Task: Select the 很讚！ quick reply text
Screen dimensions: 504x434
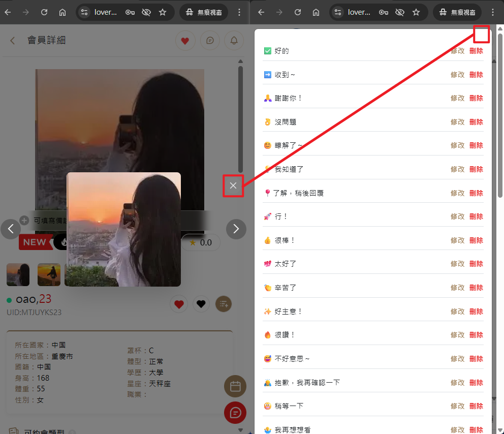Action: [285, 335]
